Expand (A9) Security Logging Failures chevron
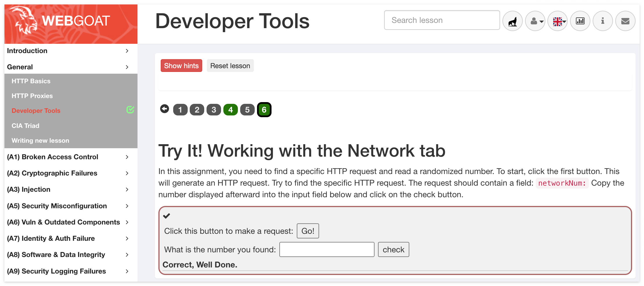The image size is (644, 286). point(127,271)
